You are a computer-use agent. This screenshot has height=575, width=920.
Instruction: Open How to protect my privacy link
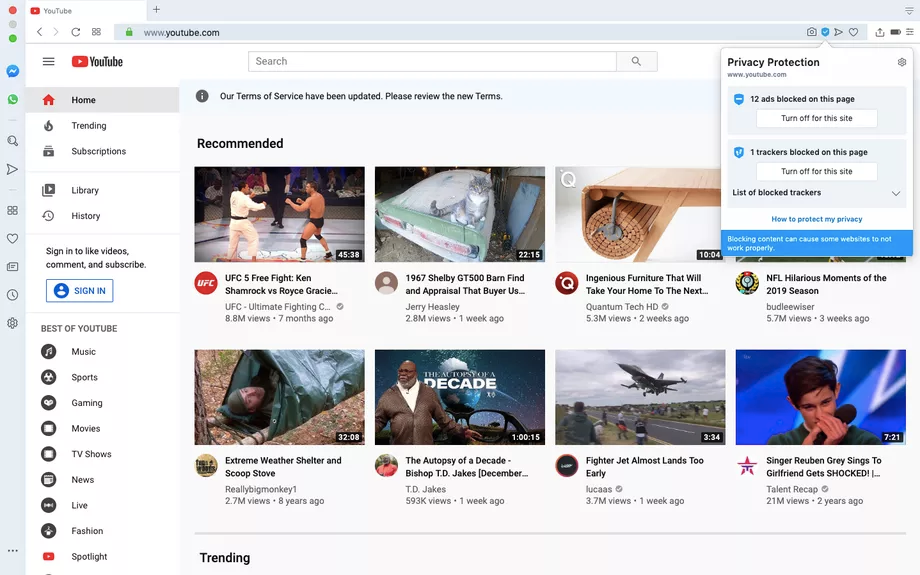tap(816, 219)
